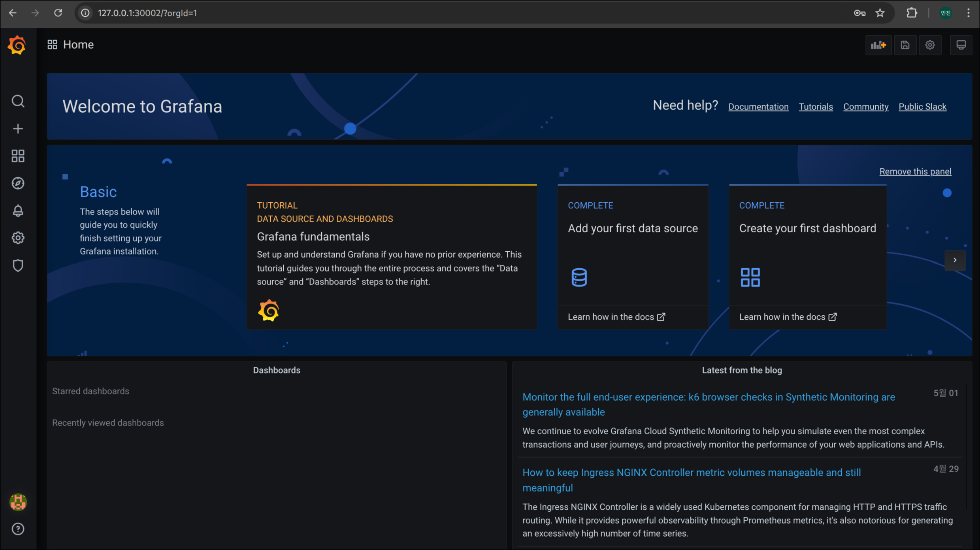Click Latest from the blog panel title
This screenshot has height=550, width=980.
click(x=742, y=370)
